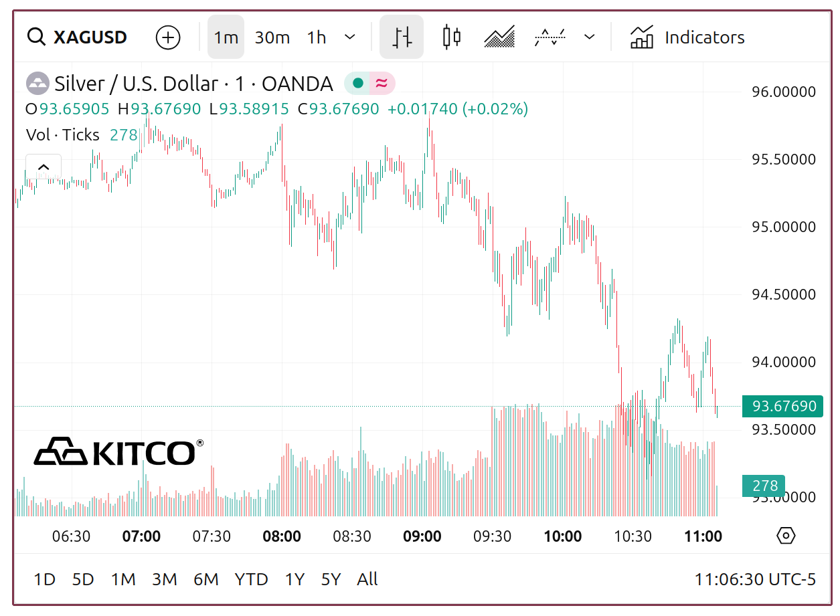Click the Silver / U.S. Dollar title
Image resolution: width=840 pixels, height=616 pixels.
[x=136, y=84]
